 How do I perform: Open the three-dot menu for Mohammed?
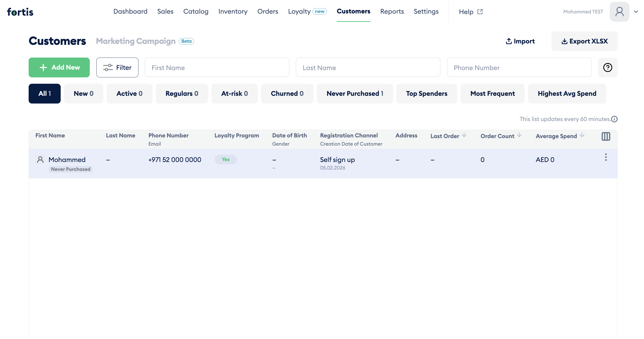pos(606,157)
